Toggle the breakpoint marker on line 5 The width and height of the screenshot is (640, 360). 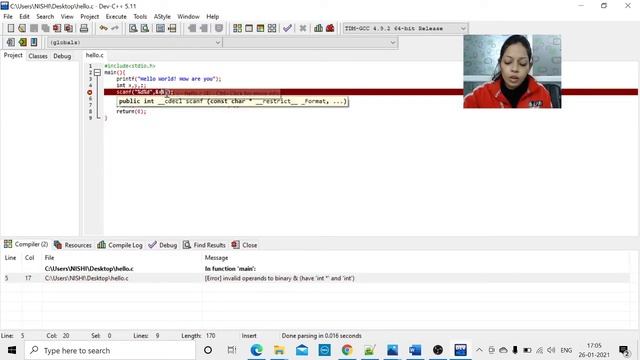[x=90, y=92]
